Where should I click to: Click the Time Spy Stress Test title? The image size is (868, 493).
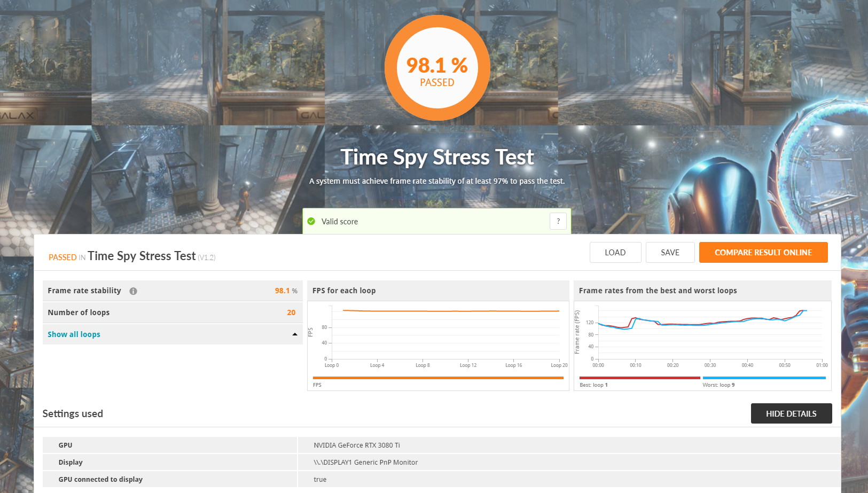coord(437,157)
